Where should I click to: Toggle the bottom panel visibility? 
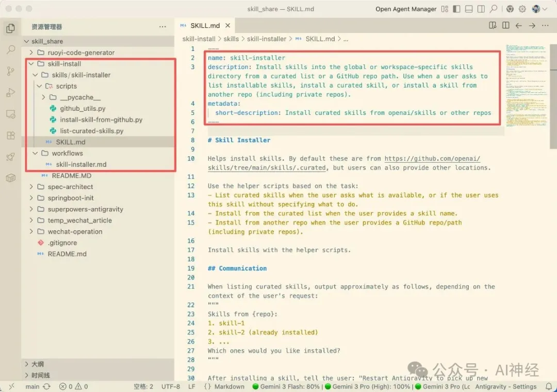[468, 9]
